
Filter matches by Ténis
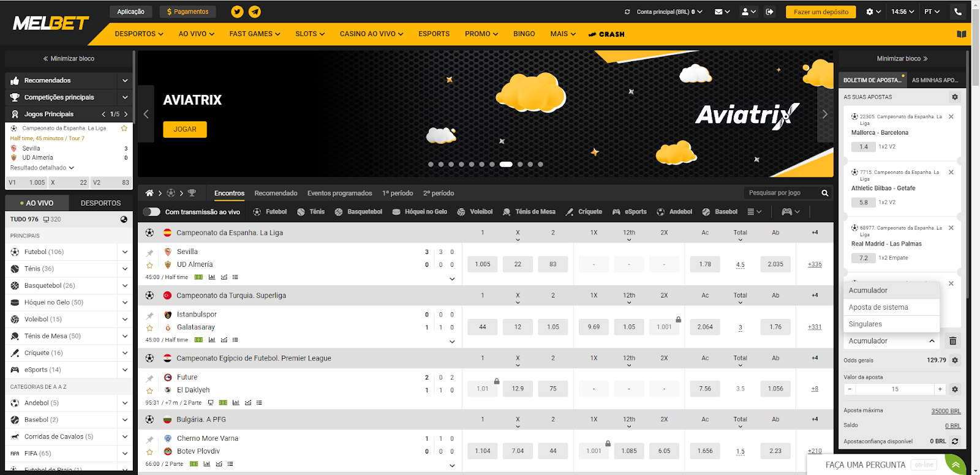pos(311,212)
